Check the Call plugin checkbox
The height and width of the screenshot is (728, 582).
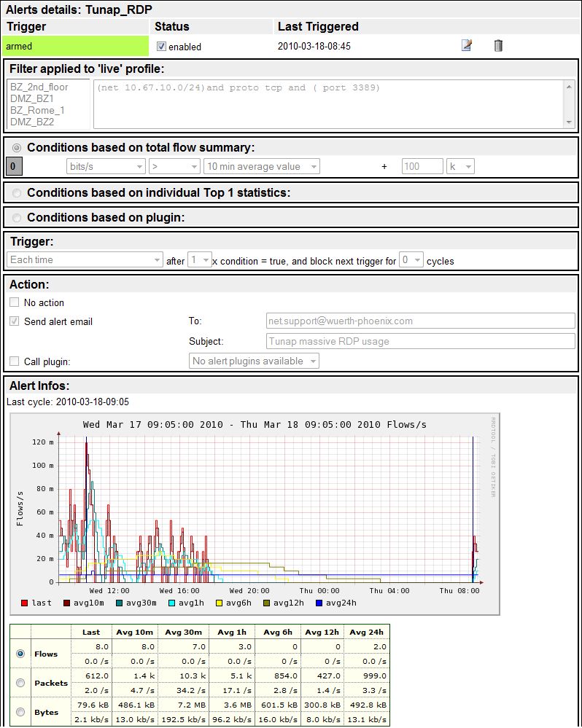pyautogui.click(x=15, y=361)
